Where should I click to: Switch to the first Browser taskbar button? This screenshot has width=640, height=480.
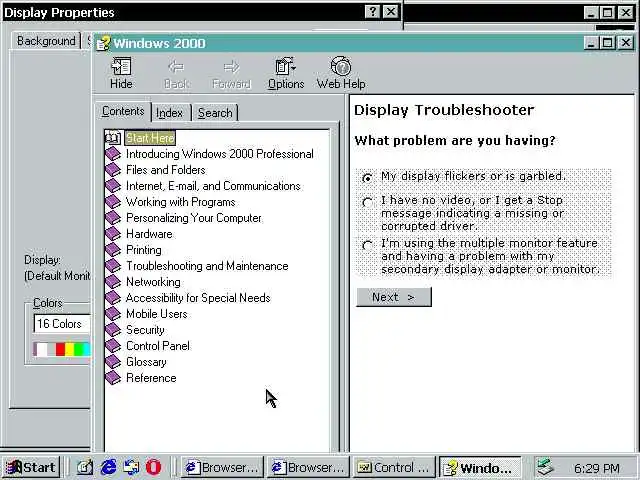222,467
